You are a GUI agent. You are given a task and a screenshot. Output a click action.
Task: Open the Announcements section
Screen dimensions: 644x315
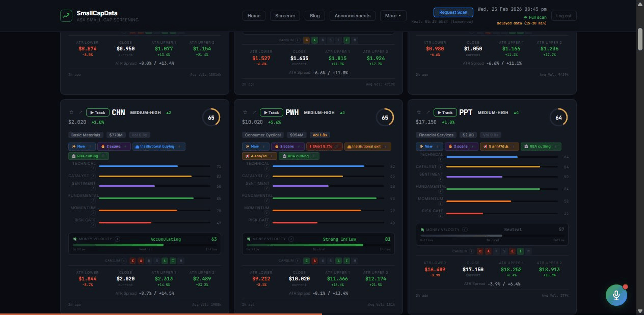352,16
